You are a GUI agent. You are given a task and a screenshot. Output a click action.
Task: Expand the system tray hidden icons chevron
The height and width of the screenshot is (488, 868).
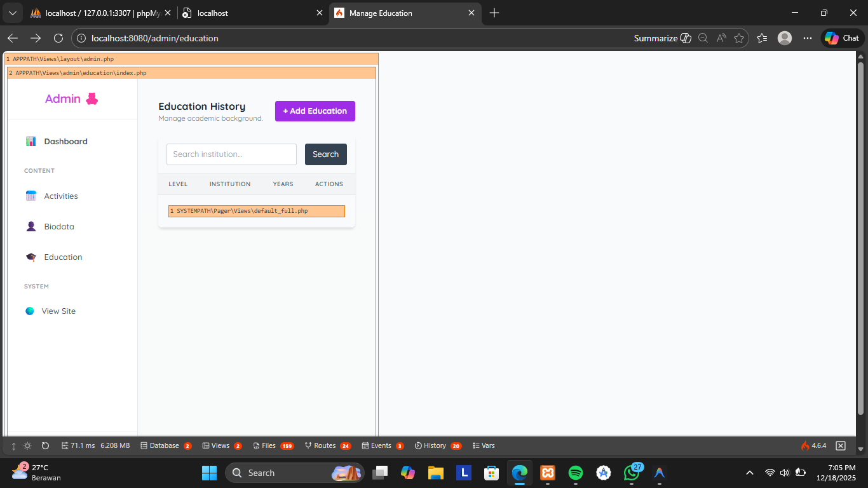point(750,473)
